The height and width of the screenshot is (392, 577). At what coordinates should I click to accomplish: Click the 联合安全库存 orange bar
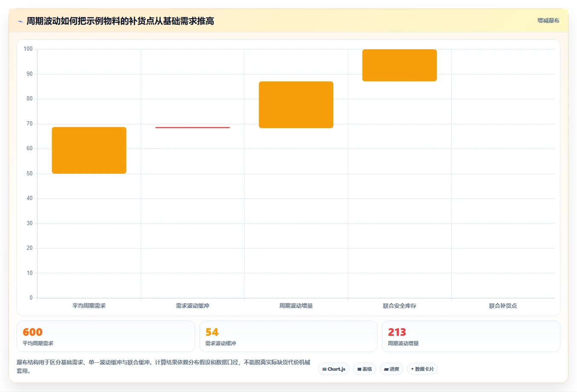[400, 65]
